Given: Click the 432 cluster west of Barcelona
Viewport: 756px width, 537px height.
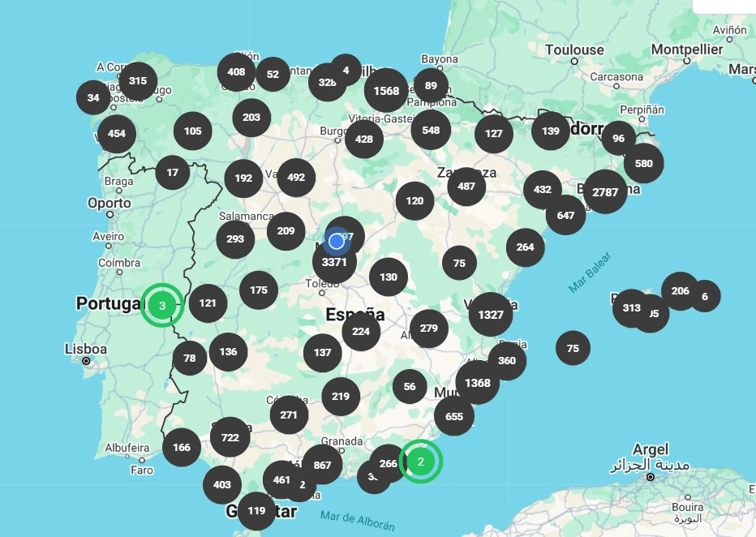Looking at the screenshot, I should (543, 190).
